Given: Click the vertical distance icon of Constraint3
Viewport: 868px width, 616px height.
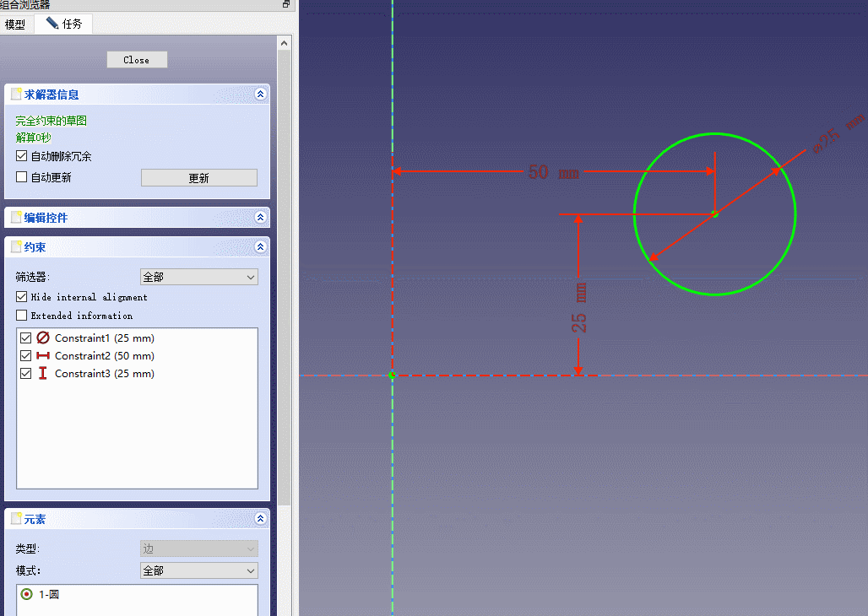Looking at the screenshot, I should 43,374.
